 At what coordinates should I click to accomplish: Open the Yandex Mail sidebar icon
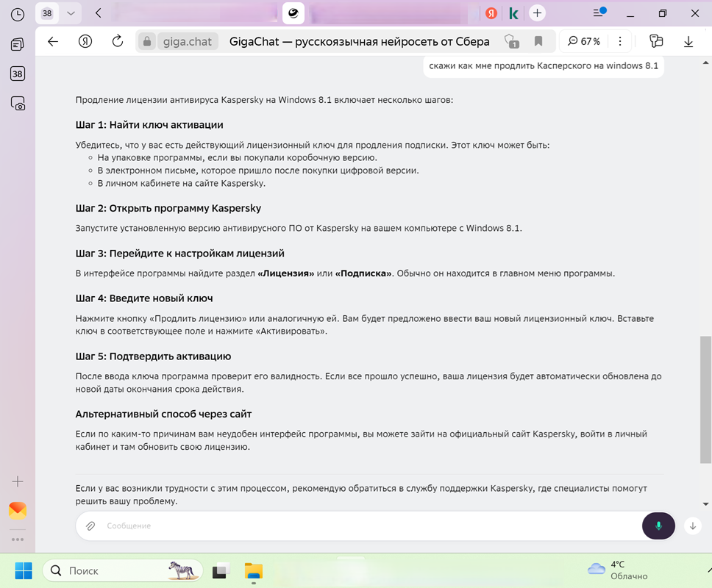click(x=17, y=511)
